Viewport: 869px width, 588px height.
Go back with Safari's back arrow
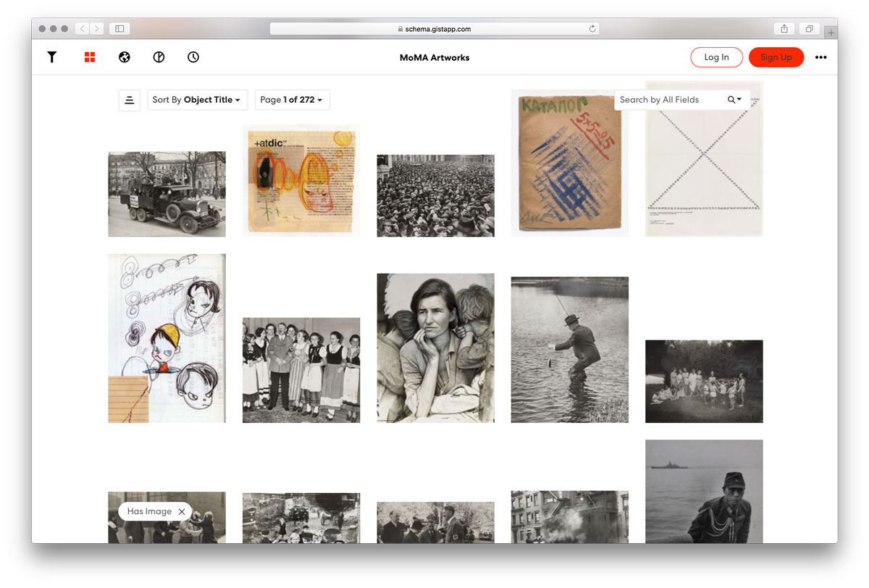point(82,29)
